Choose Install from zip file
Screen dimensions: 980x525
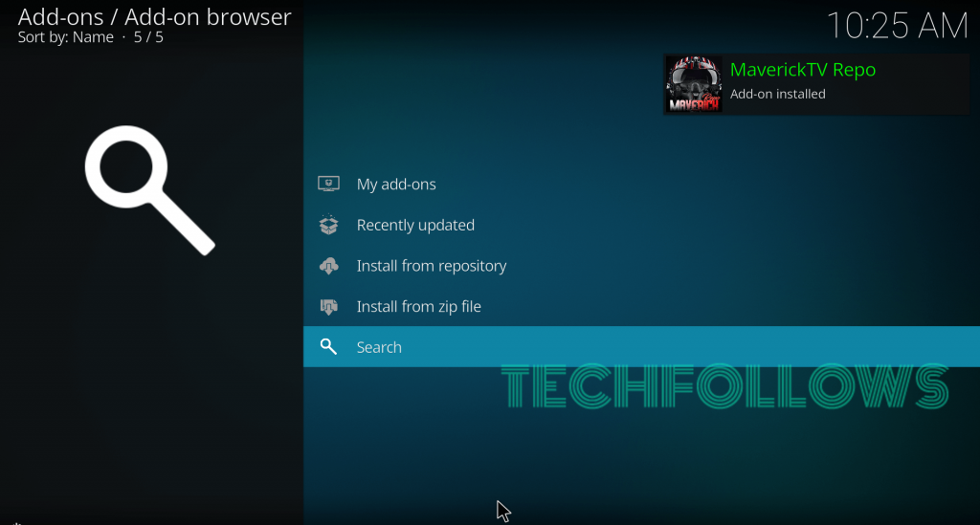tap(641, 307)
